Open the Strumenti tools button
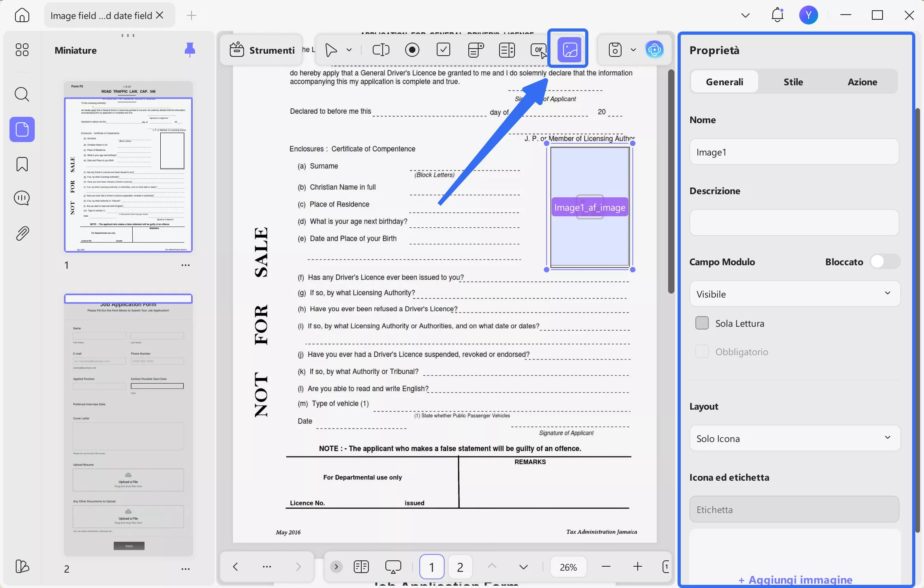 coord(262,50)
